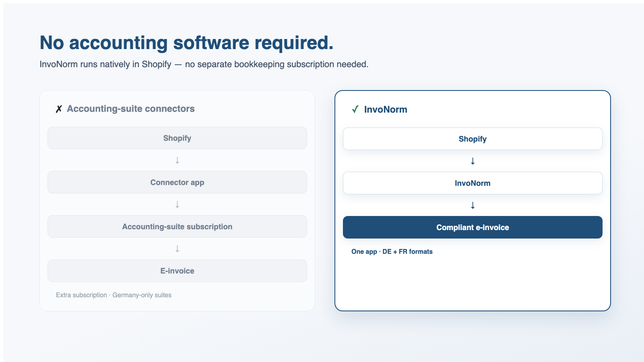Screen dimensions: 644x362
Task: Select the Shopify box in the InvoNorm card
Action: [473, 139]
